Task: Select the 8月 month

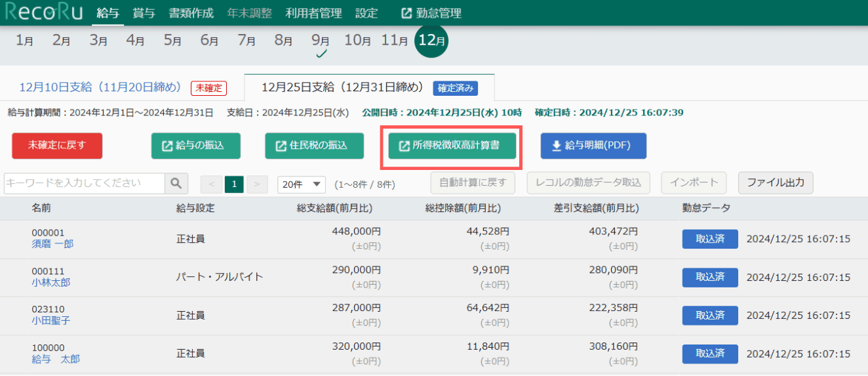Action: pyautogui.click(x=283, y=41)
